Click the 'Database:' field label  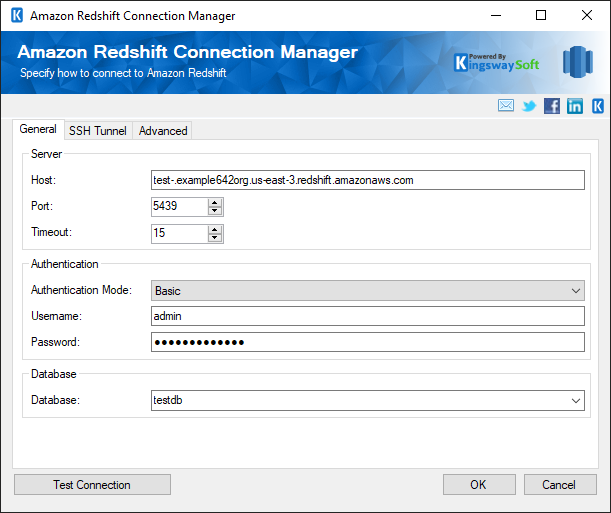click(x=55, y=400)
